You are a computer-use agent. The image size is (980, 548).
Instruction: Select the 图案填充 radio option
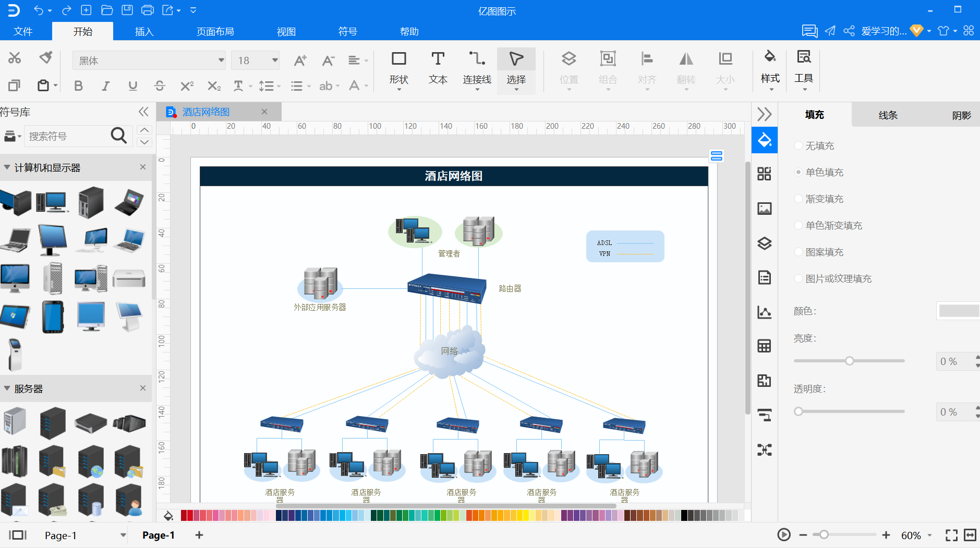point(798,252)
